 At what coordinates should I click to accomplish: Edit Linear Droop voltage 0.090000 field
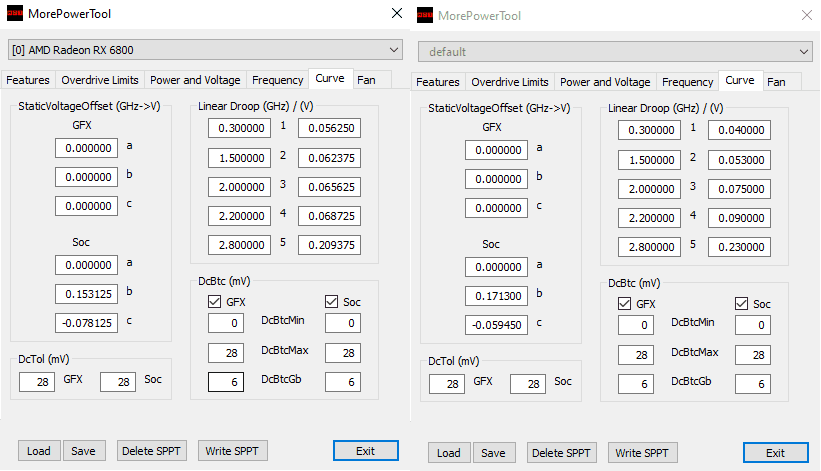tap(739, 218)
